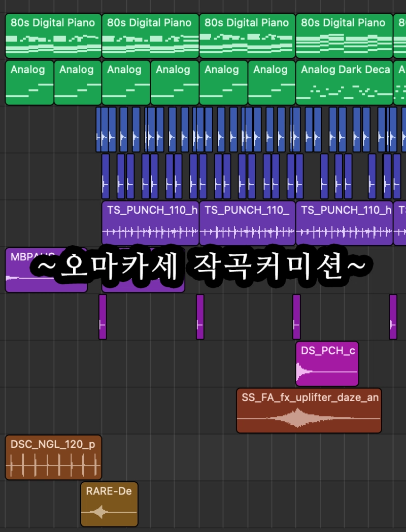Select the third small purple one-shot region
The image size is (406, 532).
[x=296, y=317]
